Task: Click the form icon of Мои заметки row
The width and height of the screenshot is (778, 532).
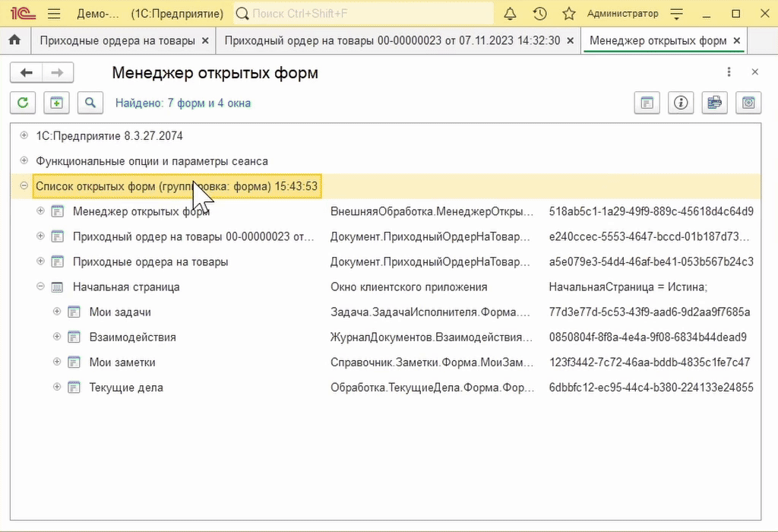Action: click(74, 363)
